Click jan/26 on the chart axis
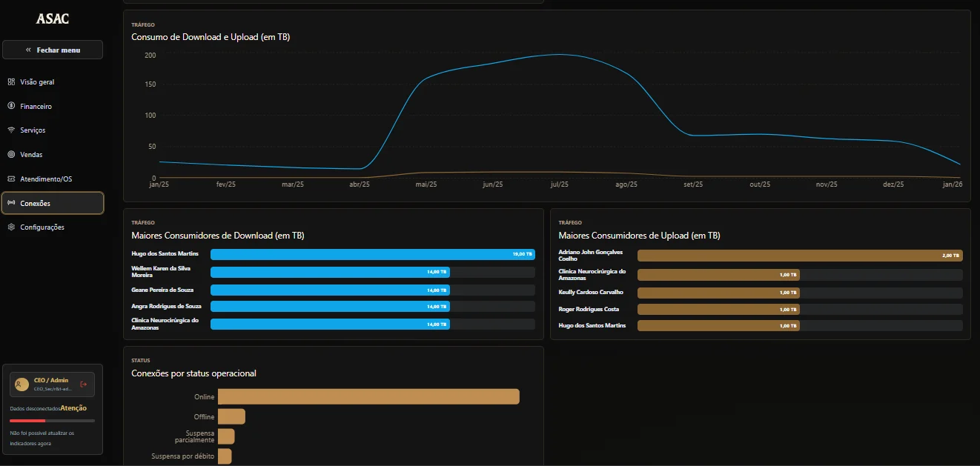980x466 pixels. (x=952, y=184)
